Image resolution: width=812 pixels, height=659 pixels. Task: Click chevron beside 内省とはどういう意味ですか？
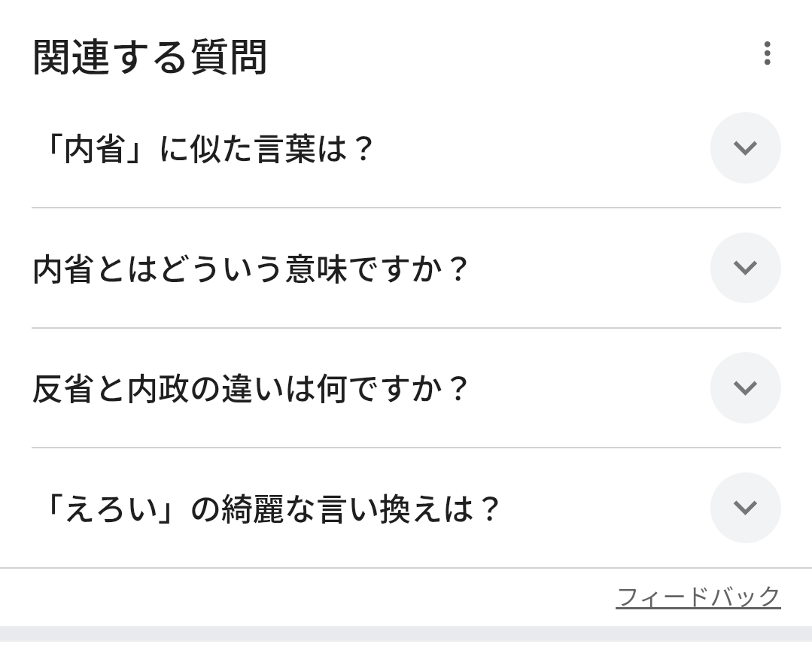coord(745,268)
